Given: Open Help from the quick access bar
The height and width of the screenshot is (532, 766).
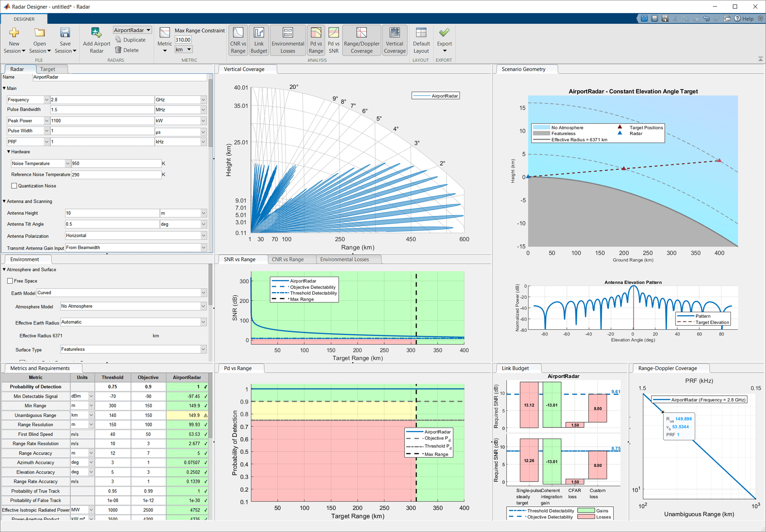Looking at the screenshot, I should click(744, 18).
